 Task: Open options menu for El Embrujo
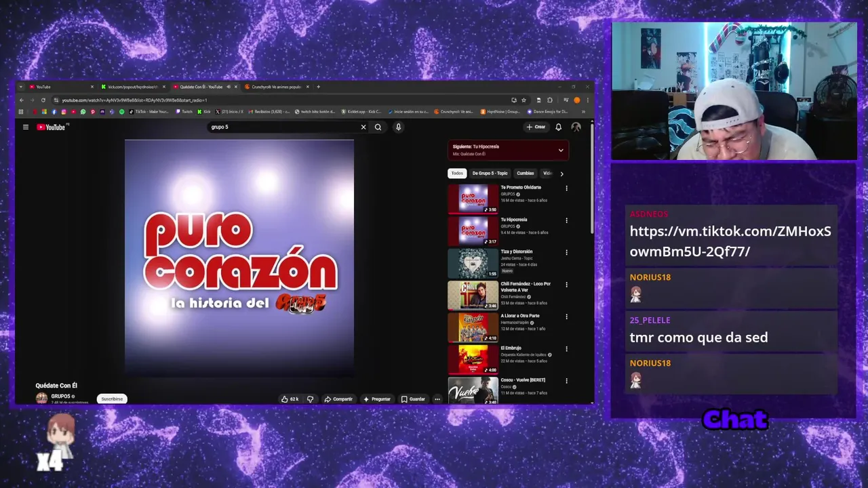tap(566, 349)
